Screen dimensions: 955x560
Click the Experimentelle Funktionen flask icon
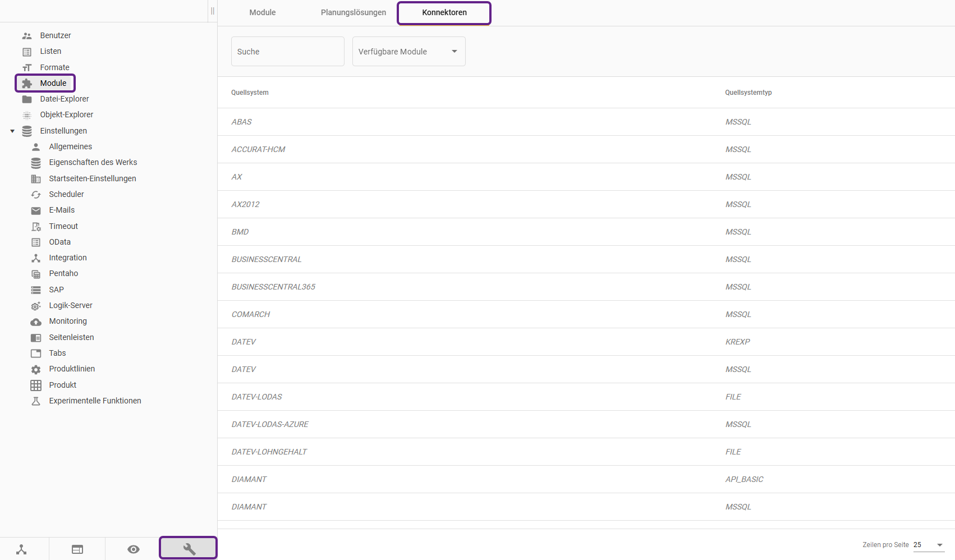click(x=36, y=401)
